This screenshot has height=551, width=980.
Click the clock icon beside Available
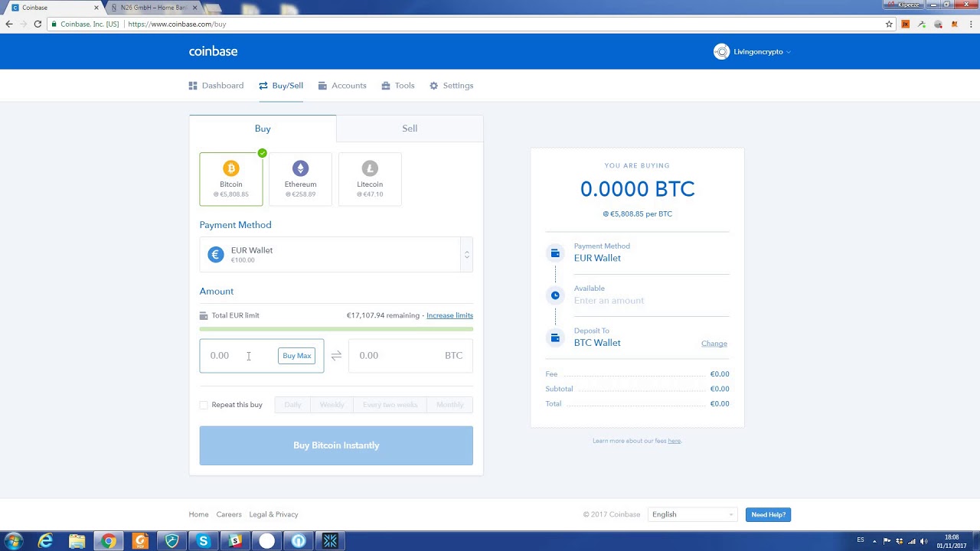(x=555, y=295)
